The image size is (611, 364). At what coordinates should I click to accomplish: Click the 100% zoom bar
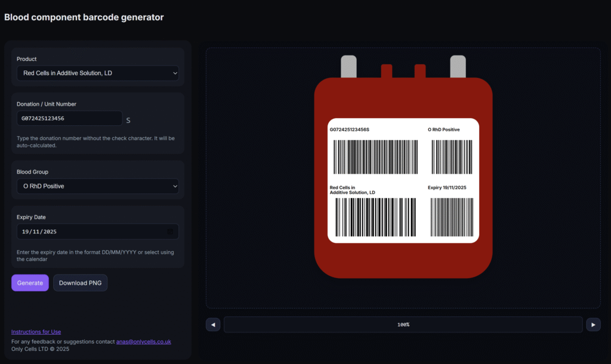pos(403,325)
